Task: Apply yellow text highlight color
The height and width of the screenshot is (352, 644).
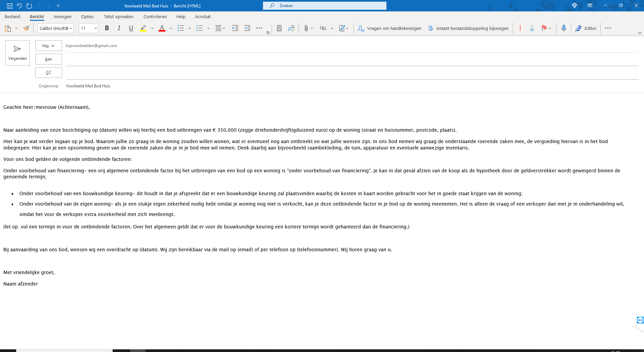Action: click(143, 29)
